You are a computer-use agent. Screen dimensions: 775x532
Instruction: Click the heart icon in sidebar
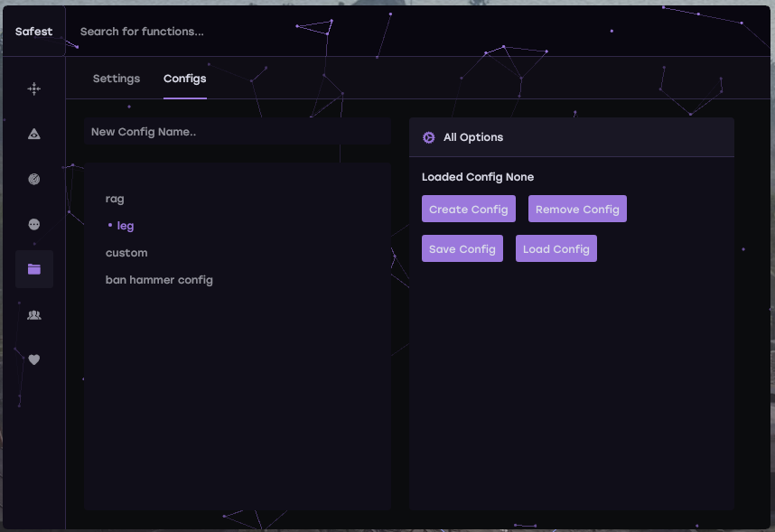tap(34, 359)
